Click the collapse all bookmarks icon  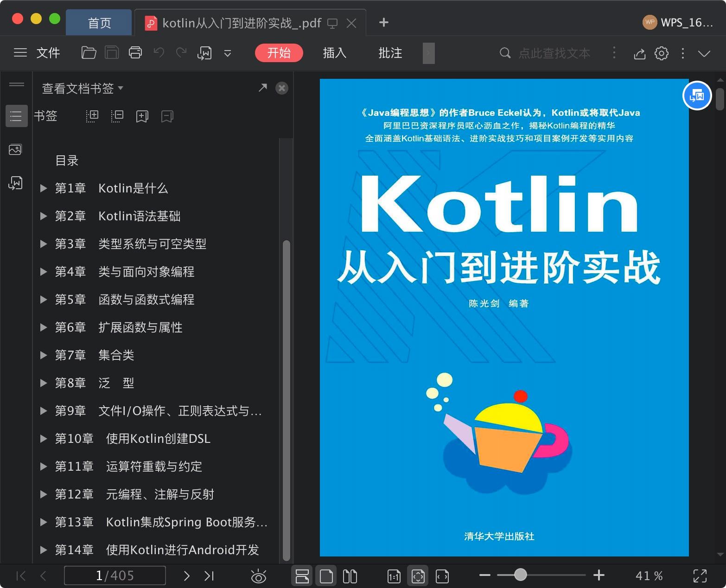click(x=117, y=116)
